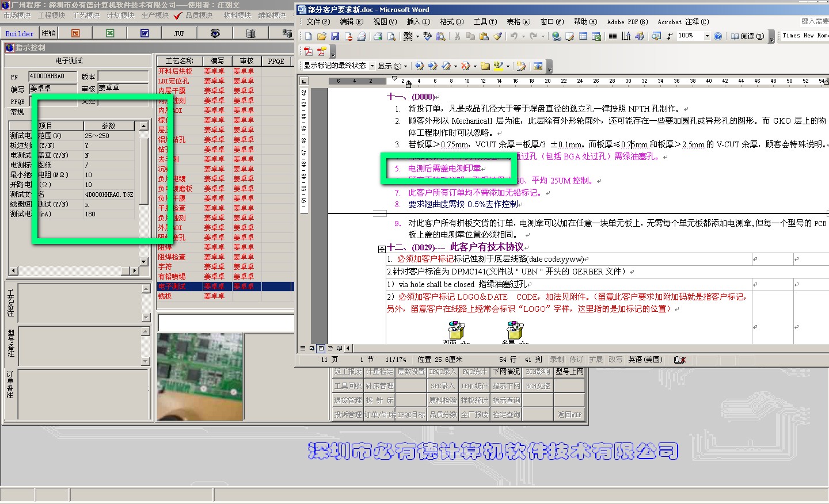829x504 pixels.
Task: Open the 品质模块 menu in left app
Action: [199, 16]
